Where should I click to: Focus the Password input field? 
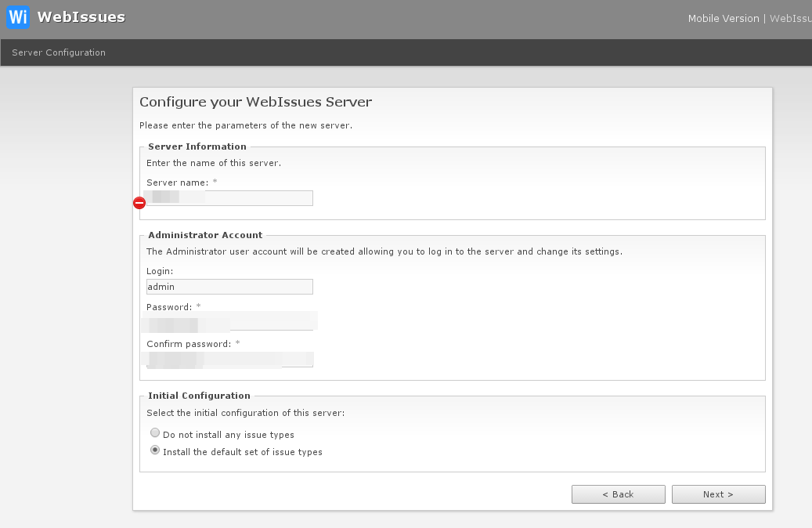229,323
